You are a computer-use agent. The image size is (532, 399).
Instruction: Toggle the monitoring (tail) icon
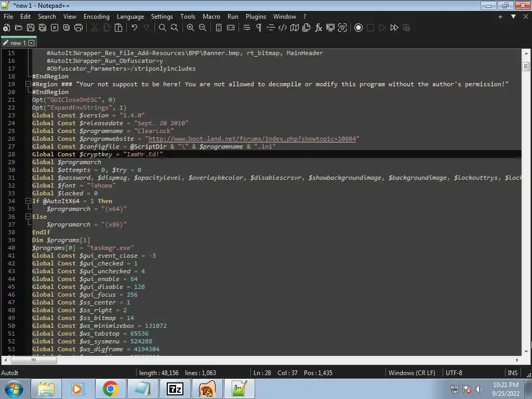[330, 28]
